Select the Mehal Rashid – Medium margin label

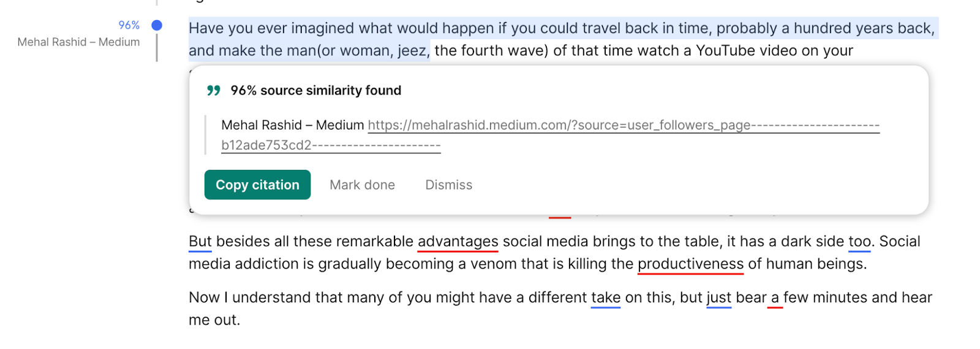pos(78,42)
